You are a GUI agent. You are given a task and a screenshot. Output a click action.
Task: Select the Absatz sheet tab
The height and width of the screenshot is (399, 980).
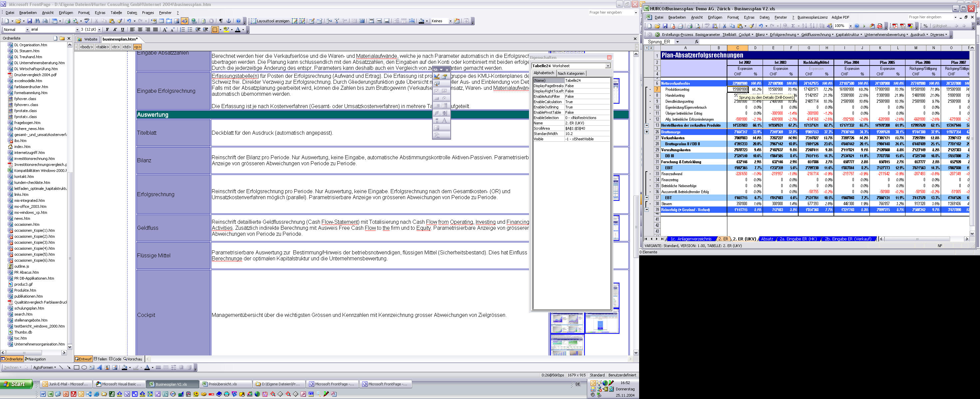767,239
